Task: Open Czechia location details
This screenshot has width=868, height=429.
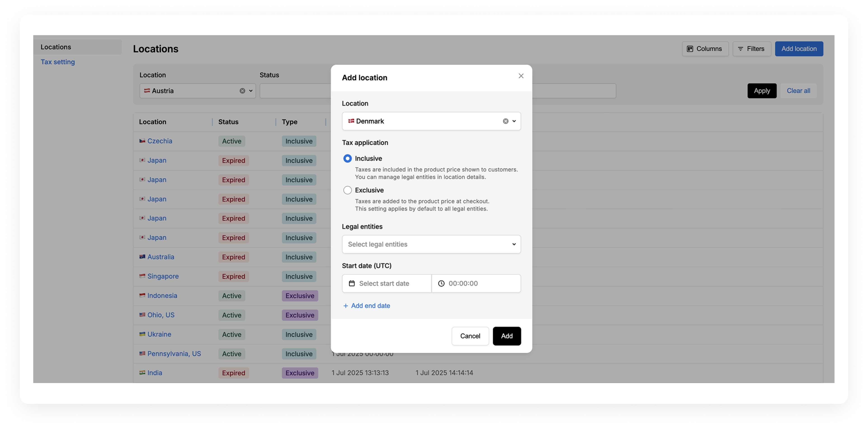Action: pos(160,141)
